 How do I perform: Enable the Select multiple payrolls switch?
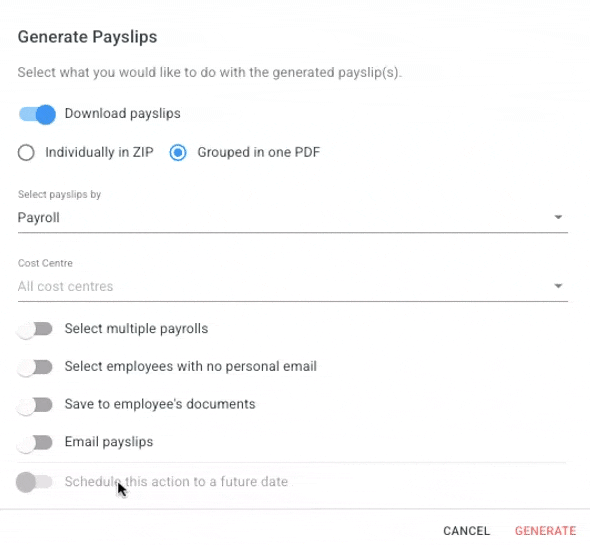point(35,329)
